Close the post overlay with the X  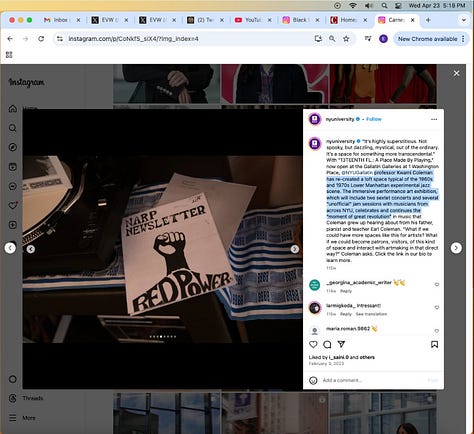(x=456, y=73)
